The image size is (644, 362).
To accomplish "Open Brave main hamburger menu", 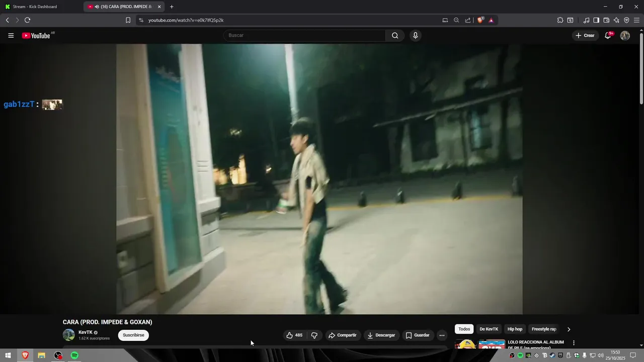I will (637, 20).
